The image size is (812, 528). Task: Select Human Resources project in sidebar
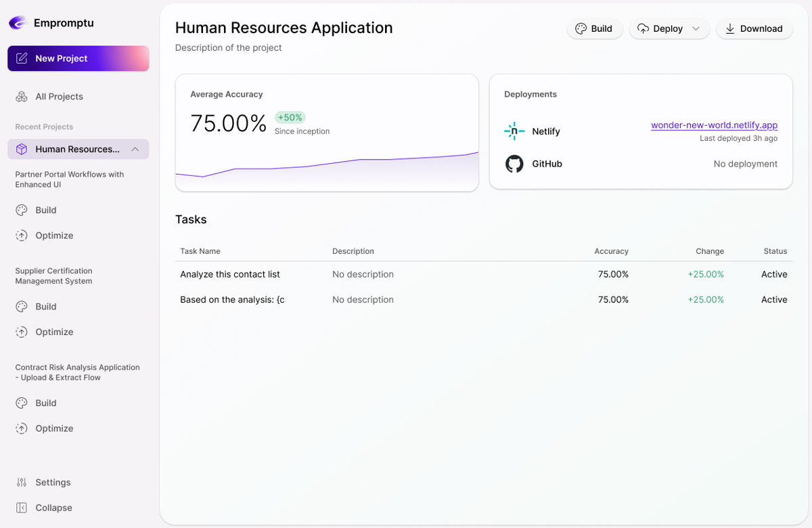[x=77, y=149]
